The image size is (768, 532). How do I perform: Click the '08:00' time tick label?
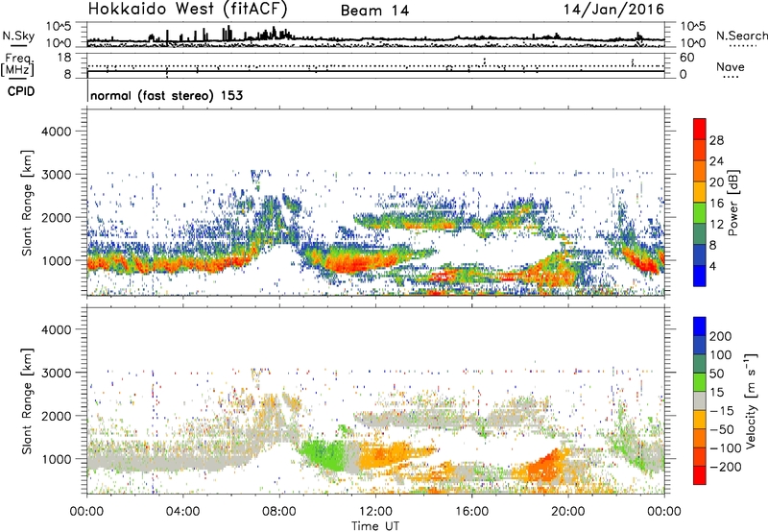point(279,512)
